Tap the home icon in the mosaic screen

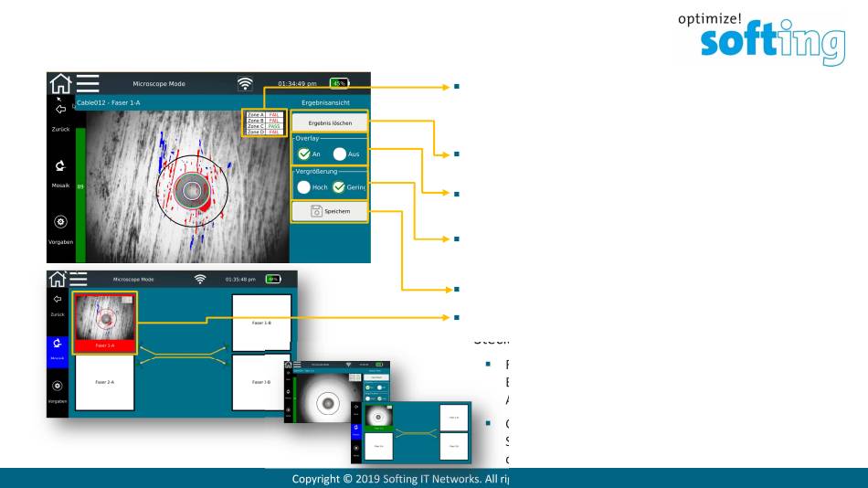(x=57, y=279)
